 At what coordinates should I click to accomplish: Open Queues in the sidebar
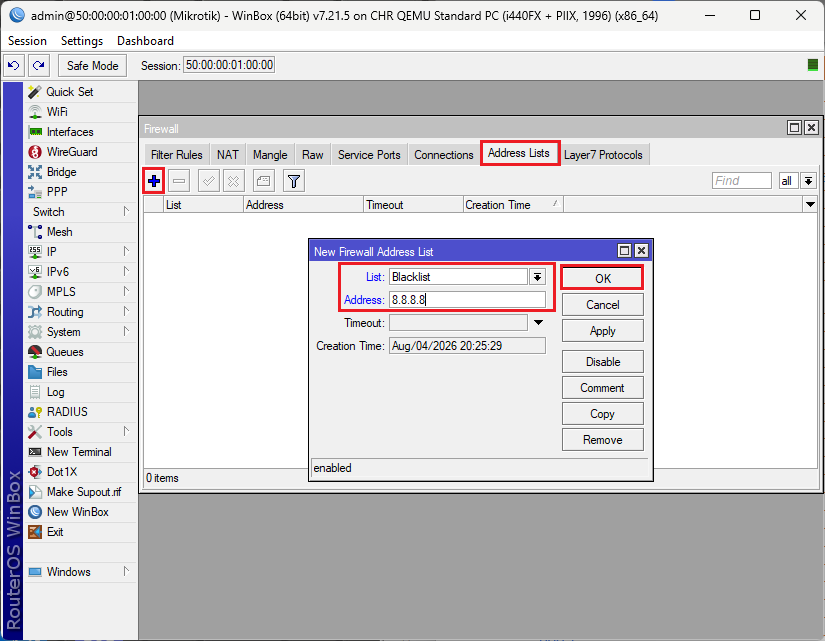point(82,352)
